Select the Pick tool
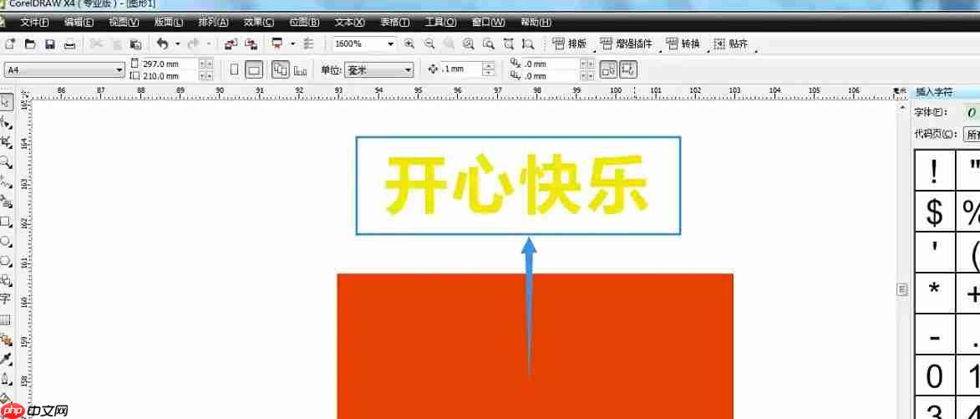The width and height of the screenshot is (980, 419). (x=6, y=103)
